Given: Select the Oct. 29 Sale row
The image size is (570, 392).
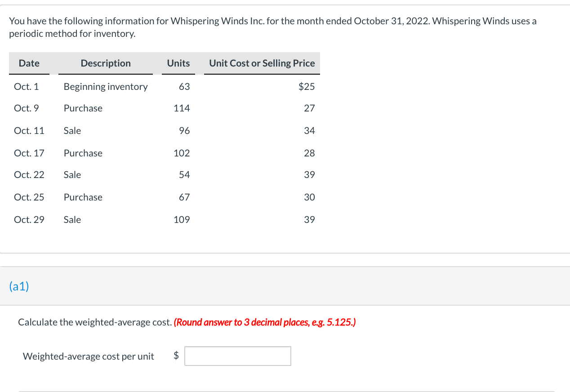Looking at the screenshot, I should [x=72, y=219].
